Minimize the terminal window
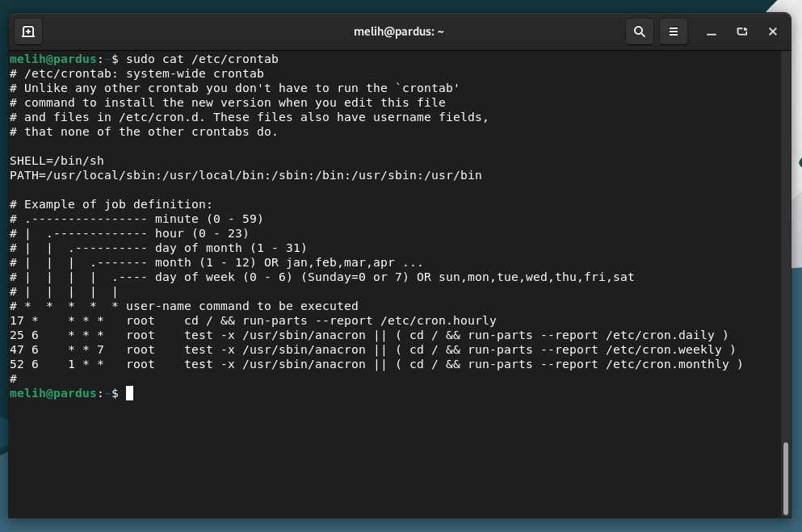 pyautogui.click(x=711, y=31)
